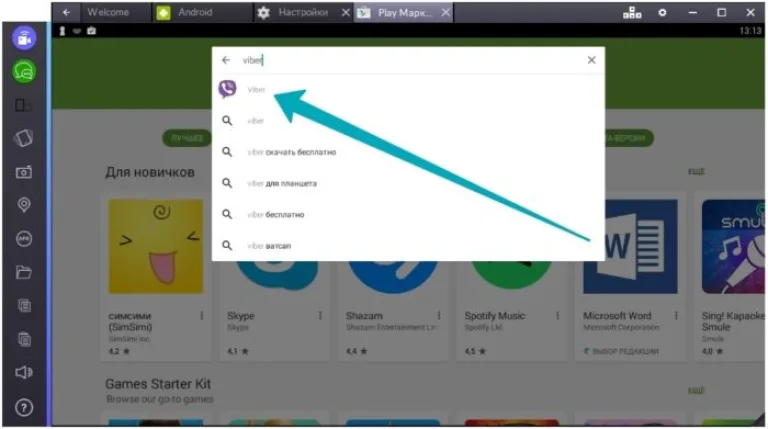Choose suggestion viber для планшета
This screenshot has height=429, width=768.
point(408,183)
